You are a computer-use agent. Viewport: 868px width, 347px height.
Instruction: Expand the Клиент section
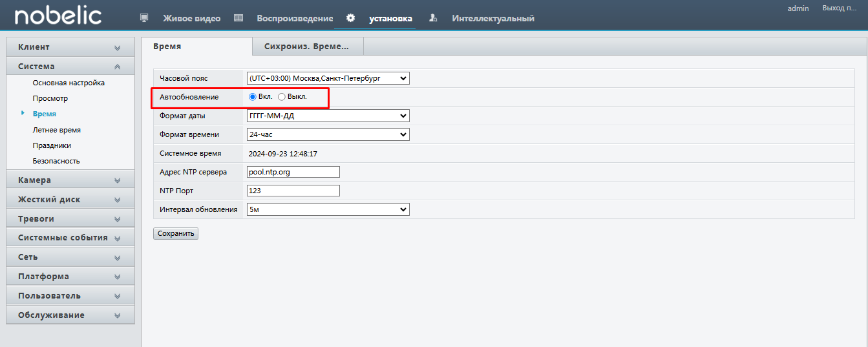[x=70, y=47]
